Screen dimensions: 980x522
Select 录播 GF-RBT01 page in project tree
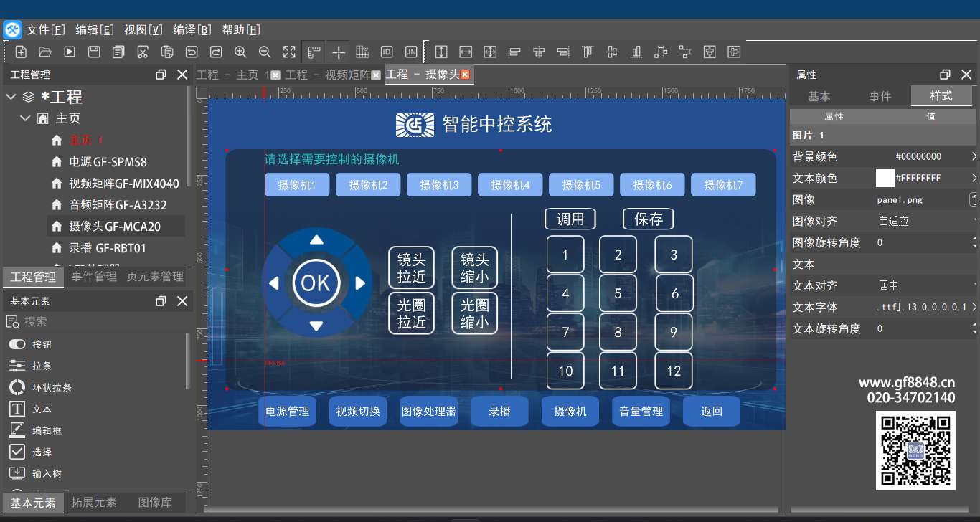[x=108, y=248]
